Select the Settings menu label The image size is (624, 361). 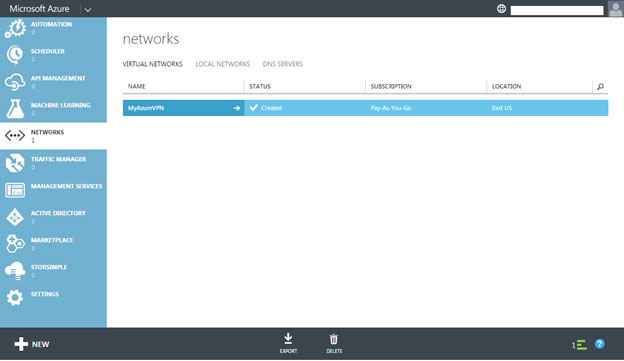tap(45, 294)
